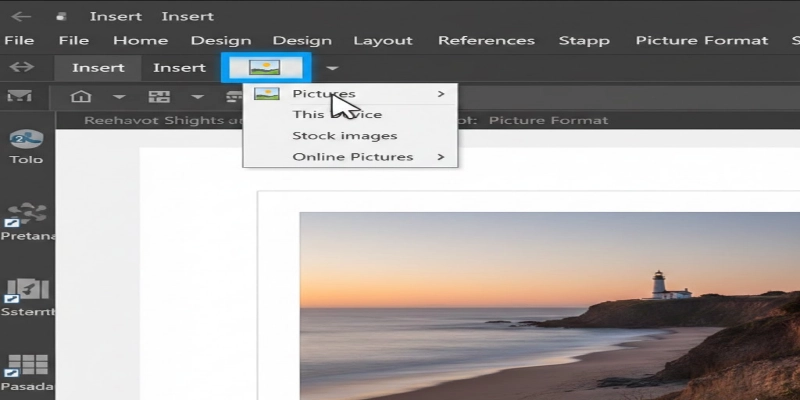Click the back arrow in the title bar
This screenshot has width=800, height=400.
20,16
